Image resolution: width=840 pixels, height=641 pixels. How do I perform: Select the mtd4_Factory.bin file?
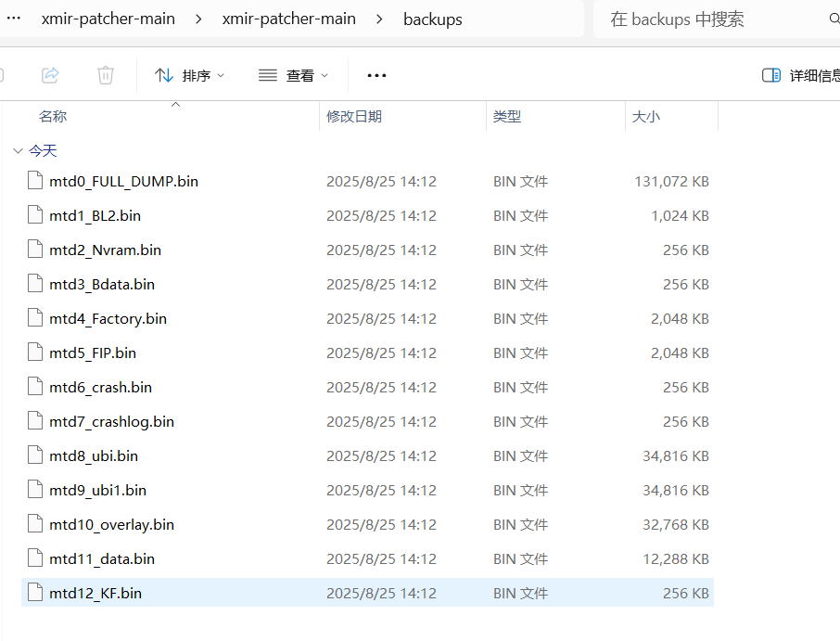click(108, 318)
